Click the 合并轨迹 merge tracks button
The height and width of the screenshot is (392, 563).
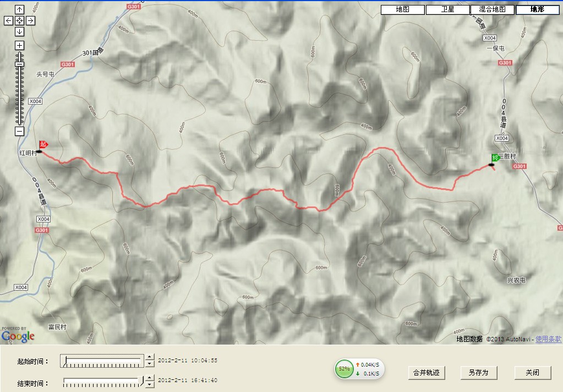(427, 373)
